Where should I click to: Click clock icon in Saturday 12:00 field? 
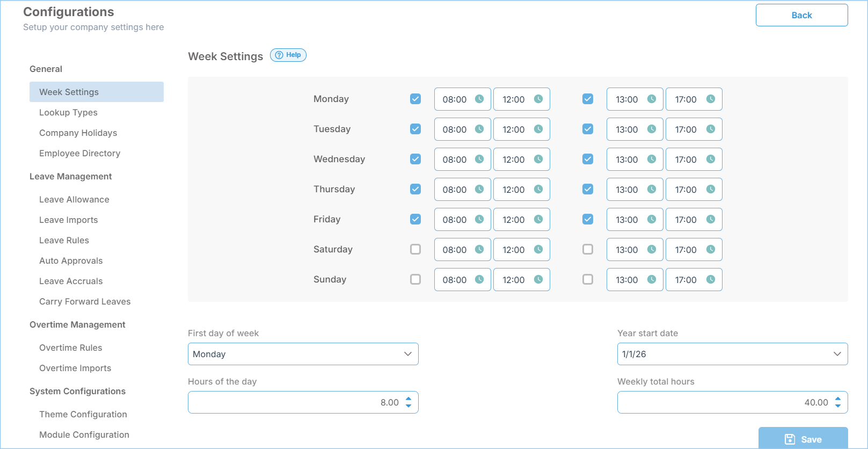pos(538,249)
